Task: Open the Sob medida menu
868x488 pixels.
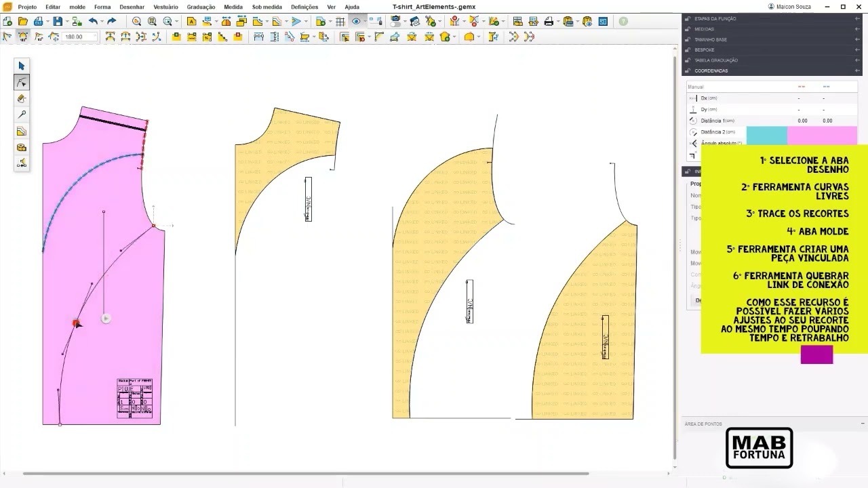Action: 267,7
